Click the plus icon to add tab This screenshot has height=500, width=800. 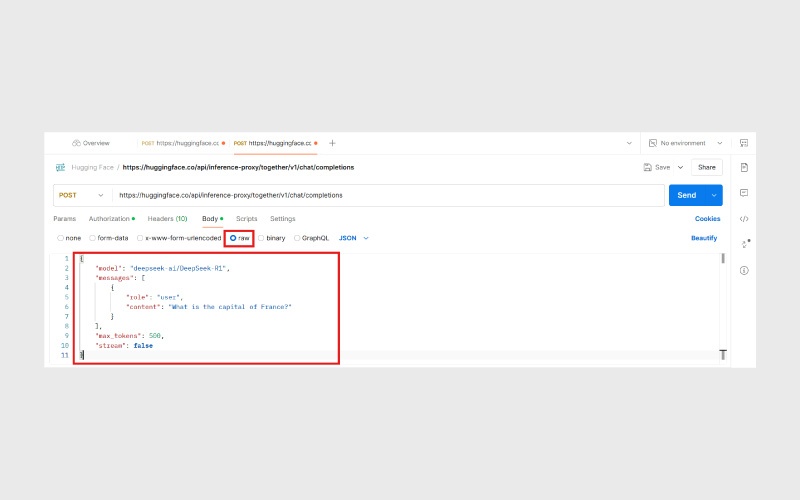pos(332,143)
